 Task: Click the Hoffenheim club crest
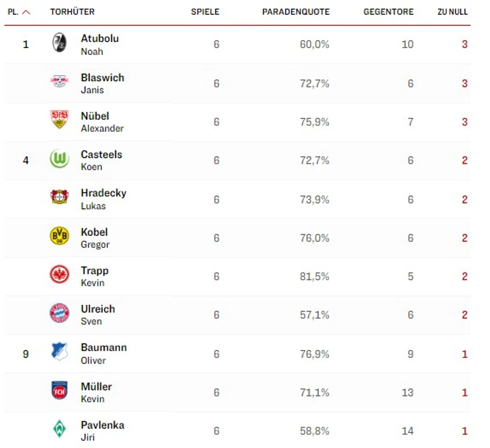tap(59, 351)
